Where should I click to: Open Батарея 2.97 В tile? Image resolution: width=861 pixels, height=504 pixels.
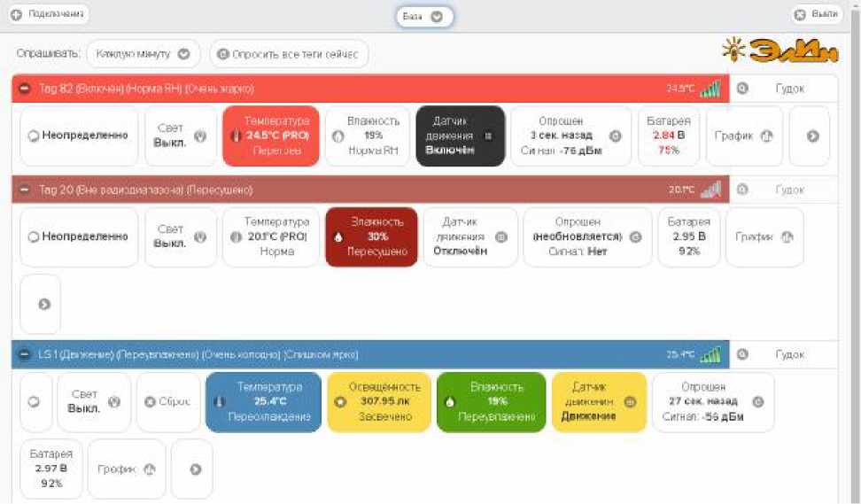51,469
